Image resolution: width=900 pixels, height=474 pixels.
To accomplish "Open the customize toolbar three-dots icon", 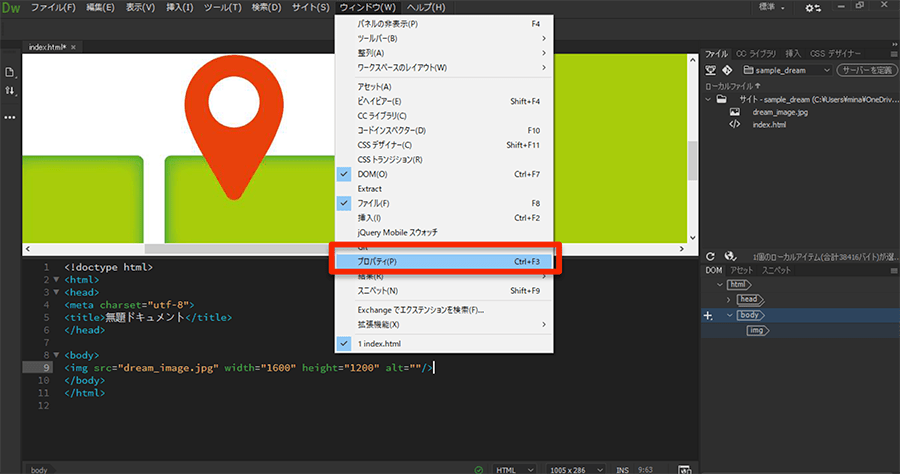I will pyautogui.click(x=10, y=117).
